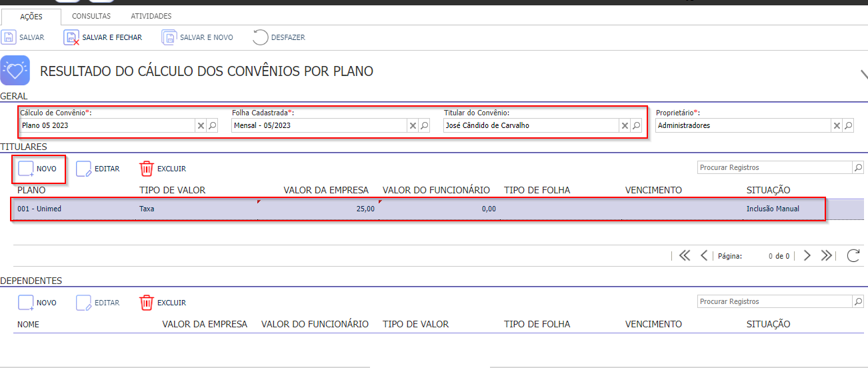Open the Atividades tab
The height and width of the screenshot is (368, 868).
click(151, 16)
